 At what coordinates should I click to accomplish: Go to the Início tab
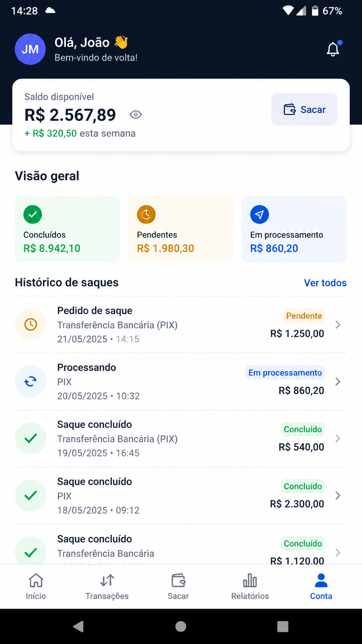tap(36, 587)
